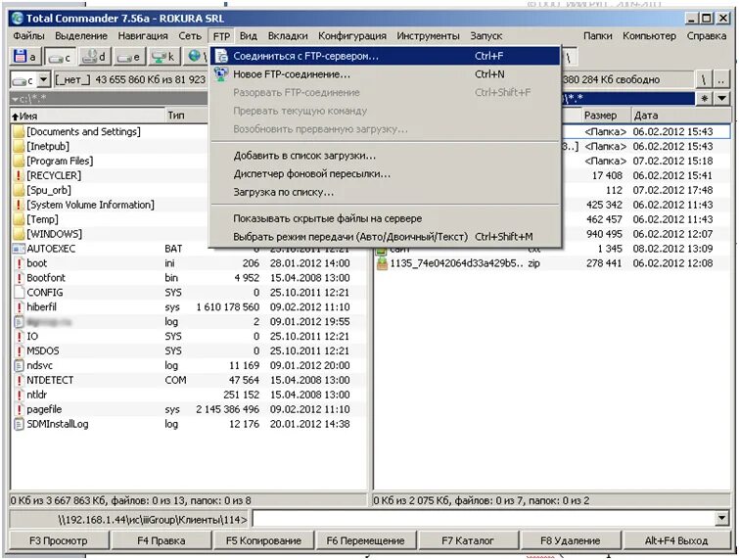Choose Соединиться с FTP-сервером menu item
This screenshot has height=560, width=739.
[385, 56]
